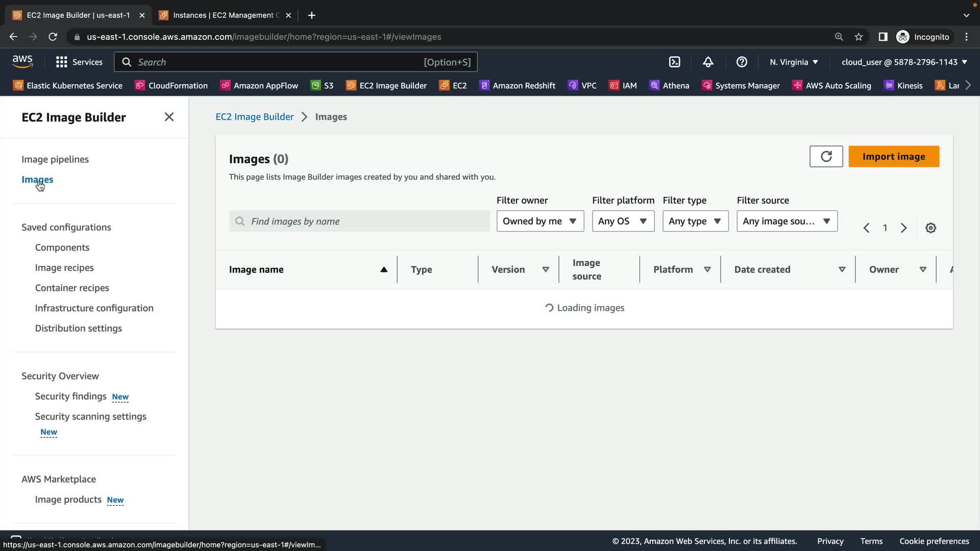Open the notifications bell icon
The width and height of the screenshot is (980, 551).
708,62
